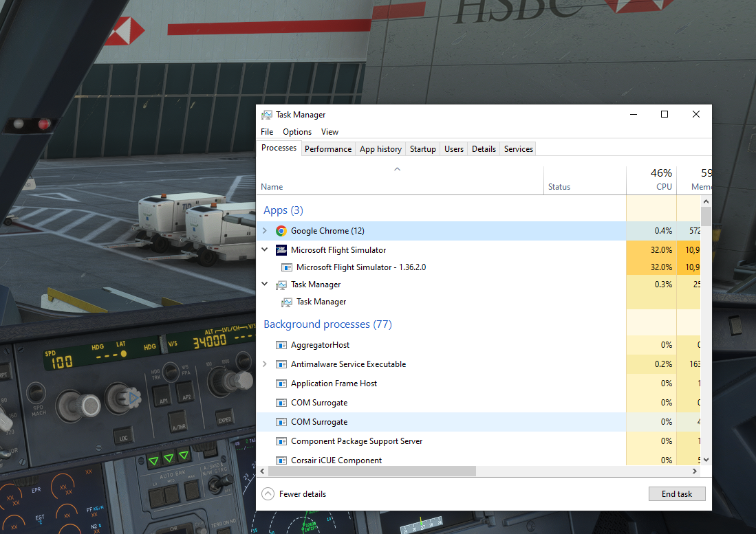The height and width of the screenshot is (534, 756).
Task: Collapse the Microsoft Flight Simulator group
Action: [x=264, y=249]
